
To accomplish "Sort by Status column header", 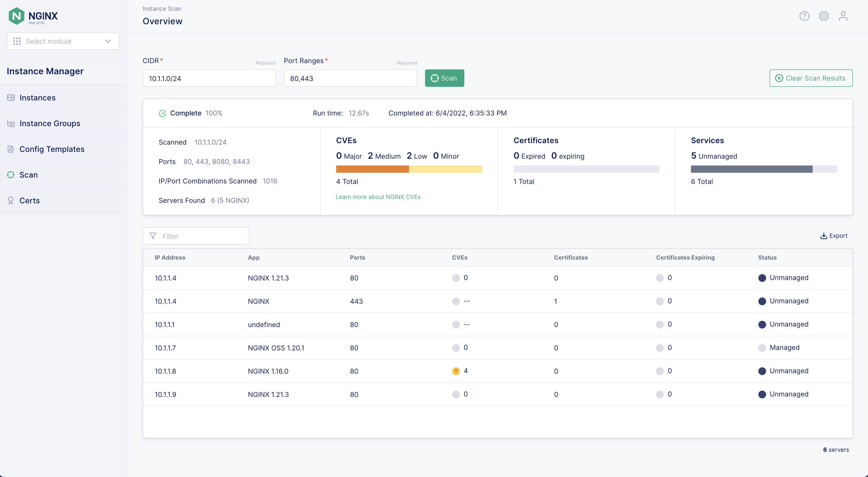I will click(x=767, y=258).
